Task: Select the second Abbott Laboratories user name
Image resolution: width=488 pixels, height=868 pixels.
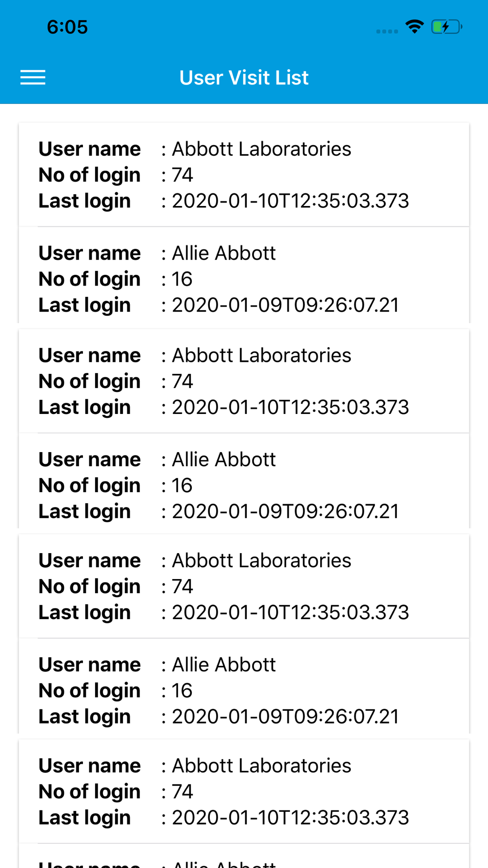Action: [262, 355]
